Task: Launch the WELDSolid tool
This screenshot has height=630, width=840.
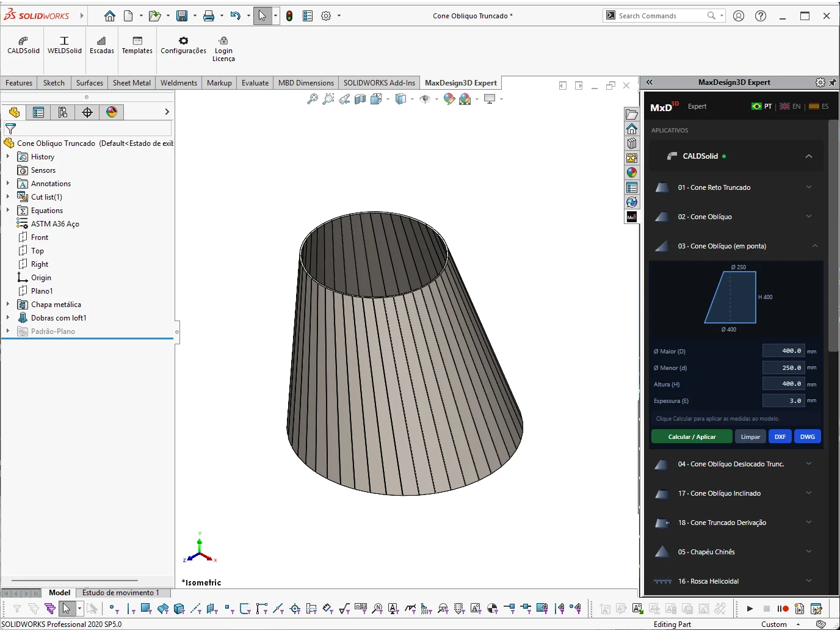Action: pyautogui.click(x=64, y=45)
